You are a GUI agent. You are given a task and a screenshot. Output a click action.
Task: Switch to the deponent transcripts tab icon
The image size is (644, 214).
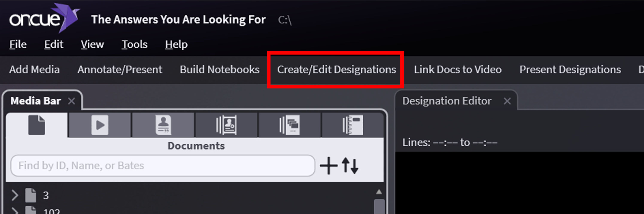[163, 125]
